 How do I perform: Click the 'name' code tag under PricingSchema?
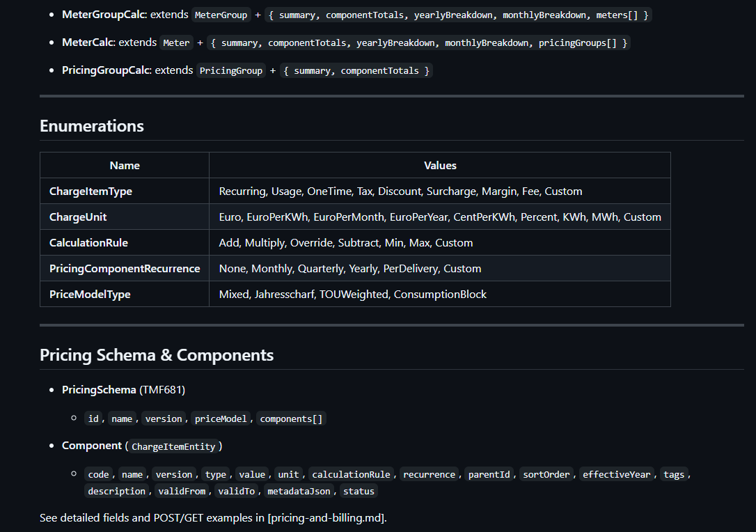(122, 418)
